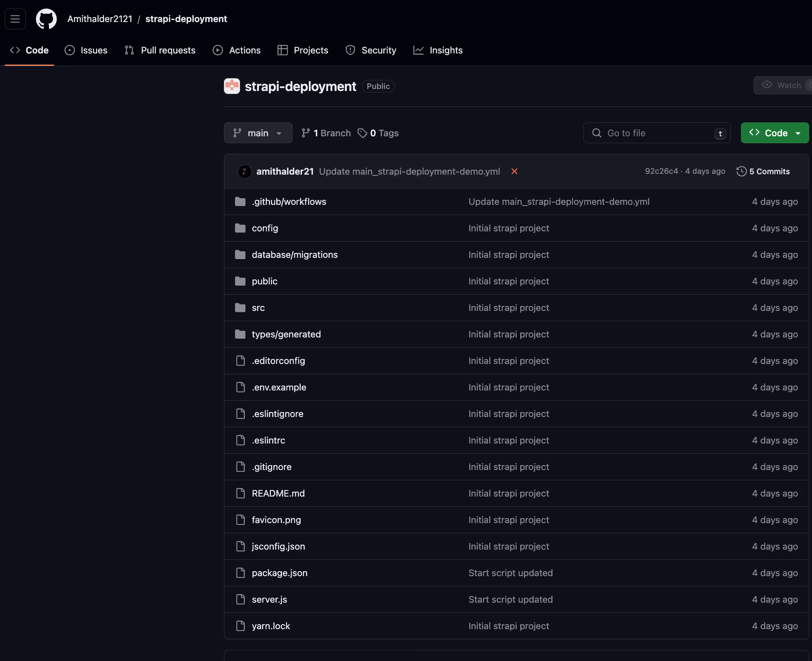The width and height of the screenshot is (812, 661).
Task: Open the Amithalder2121 profile link
Action: point(100,19)
